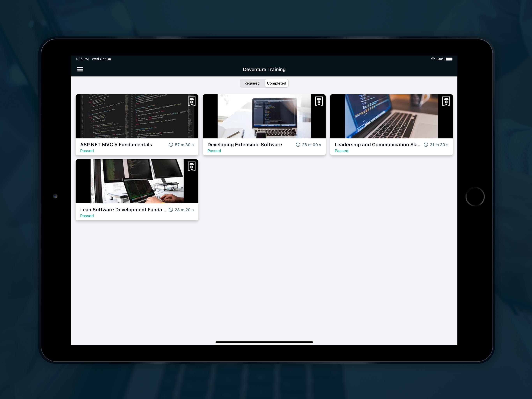
Task: Click the 57 m 30 s duration text
Action: click(x=184, y=145)
